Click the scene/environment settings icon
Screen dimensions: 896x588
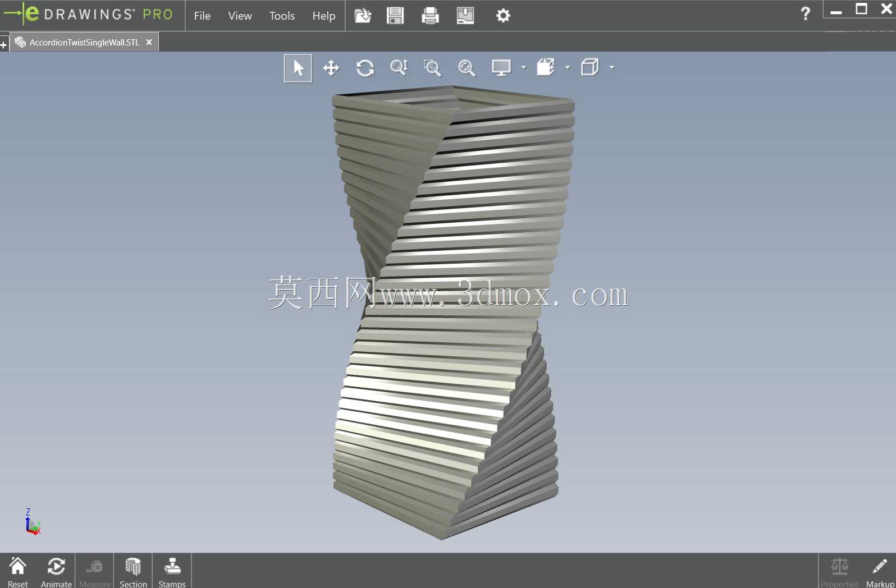(x=546, y=68)
